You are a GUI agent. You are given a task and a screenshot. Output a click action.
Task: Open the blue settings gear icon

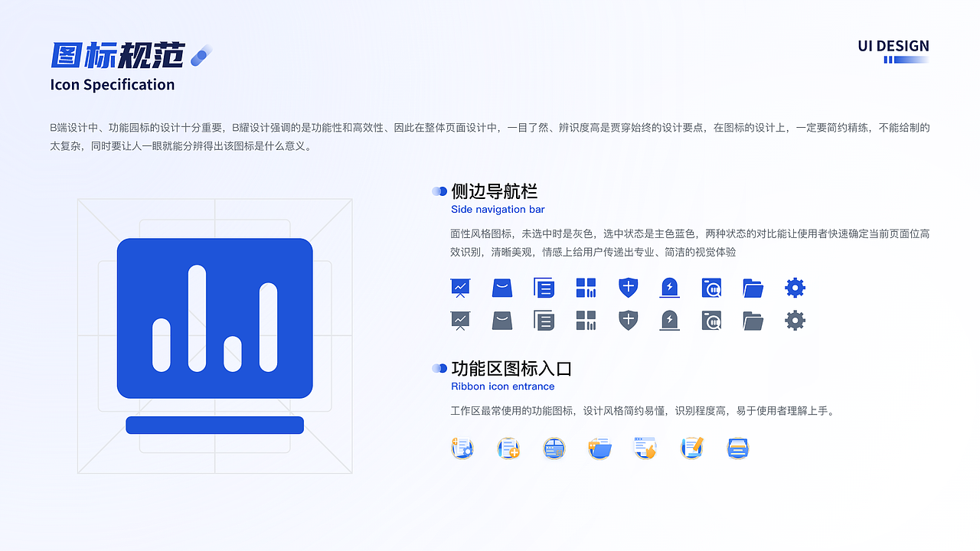coord(795,287)
